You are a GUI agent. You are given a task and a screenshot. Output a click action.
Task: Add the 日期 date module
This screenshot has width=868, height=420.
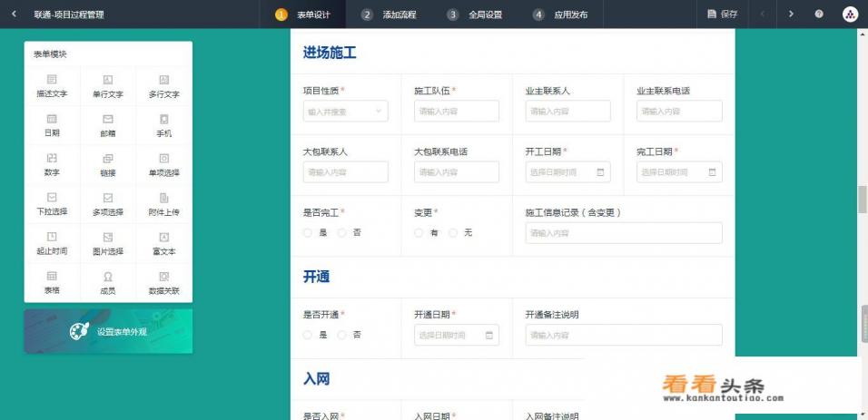(52, 124)
